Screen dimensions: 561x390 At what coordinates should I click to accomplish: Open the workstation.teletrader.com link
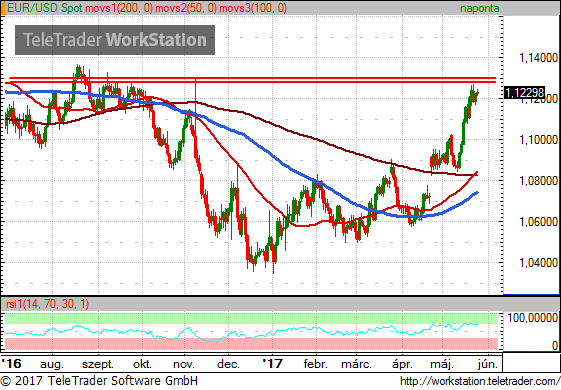[480, 381]
